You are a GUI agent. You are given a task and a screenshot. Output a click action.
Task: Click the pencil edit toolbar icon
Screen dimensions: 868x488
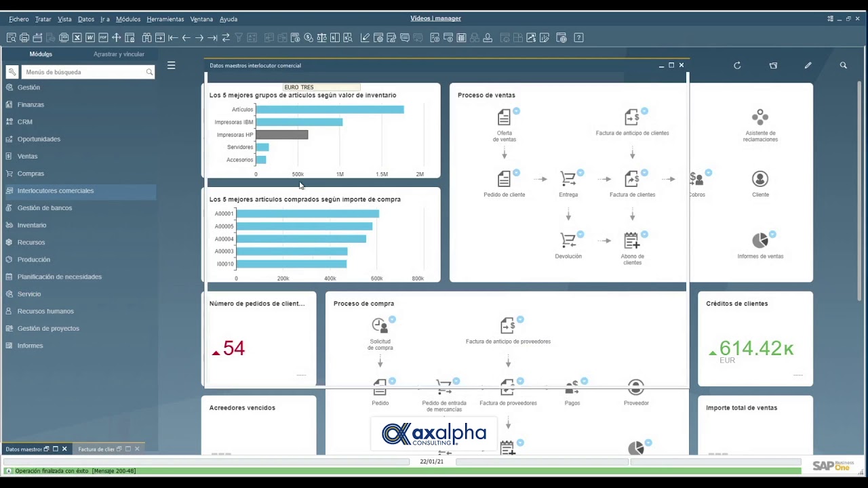click(x=365, y=38)
